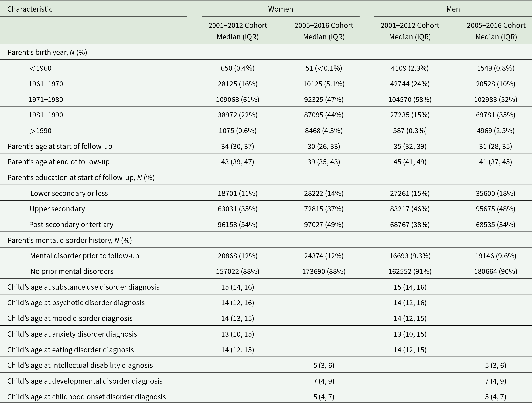Click the Characteristic column header
The height and width of the screenshot is (403, 532).
coord(30,9)
